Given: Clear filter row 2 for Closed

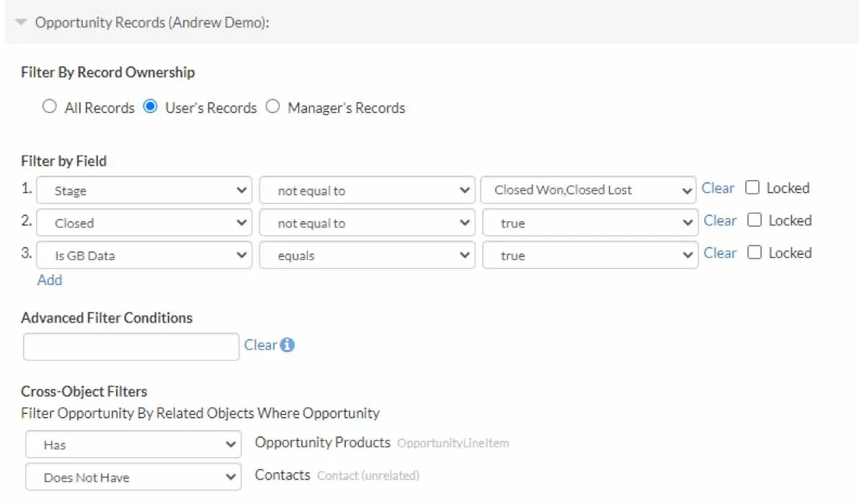Looking at the screenshot, I should (720, 220).
